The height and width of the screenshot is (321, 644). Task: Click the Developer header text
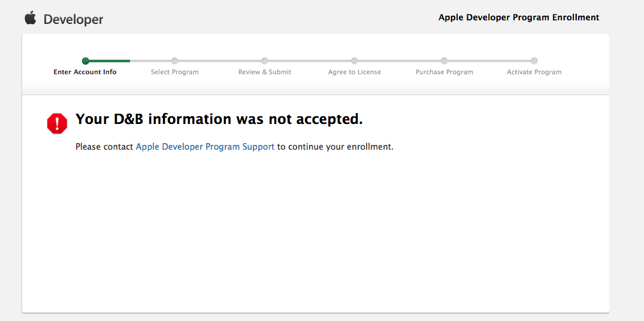[73, 19]
